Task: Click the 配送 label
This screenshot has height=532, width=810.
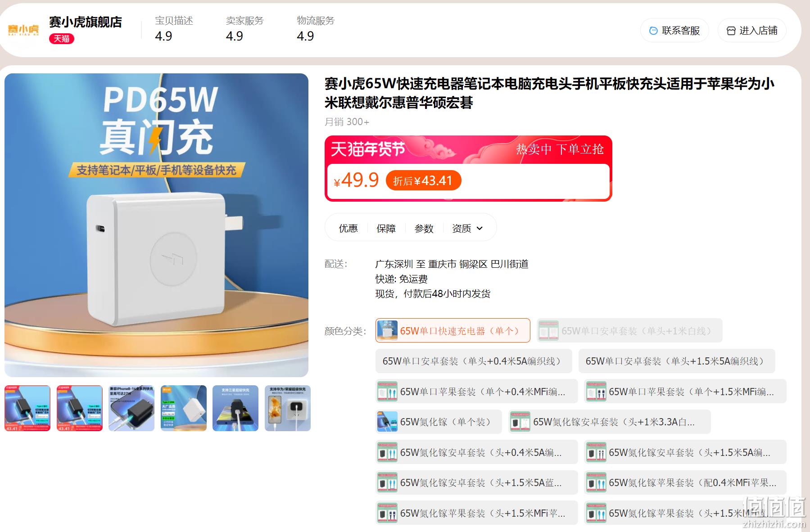Action: 336,264
